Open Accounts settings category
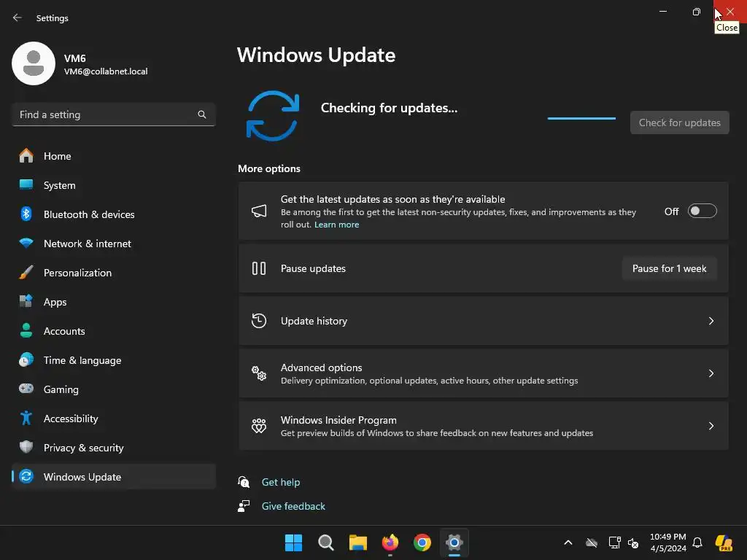 [113, 331]
